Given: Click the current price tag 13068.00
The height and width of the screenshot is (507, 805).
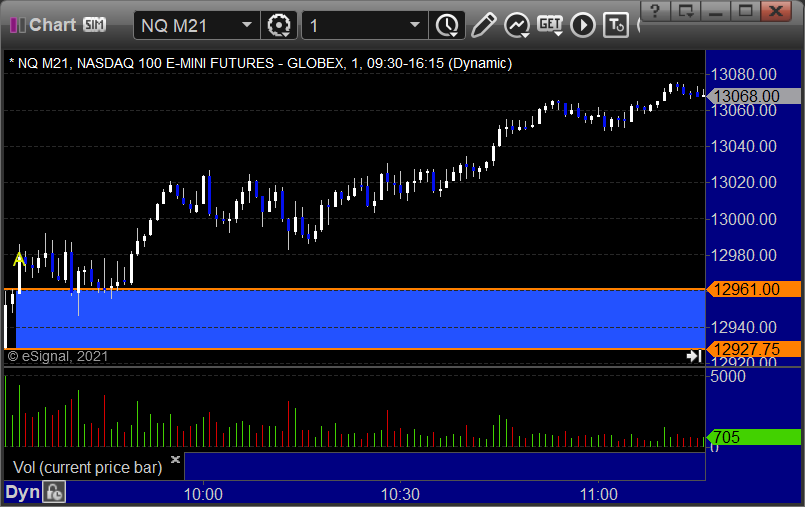Looking at the screenshot, I should pos(753,96).
